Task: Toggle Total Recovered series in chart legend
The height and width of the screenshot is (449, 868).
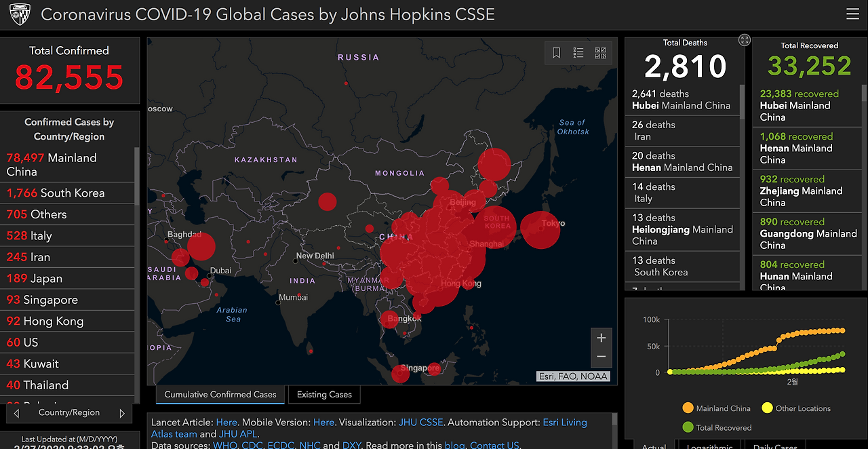Action: [717, 427]
